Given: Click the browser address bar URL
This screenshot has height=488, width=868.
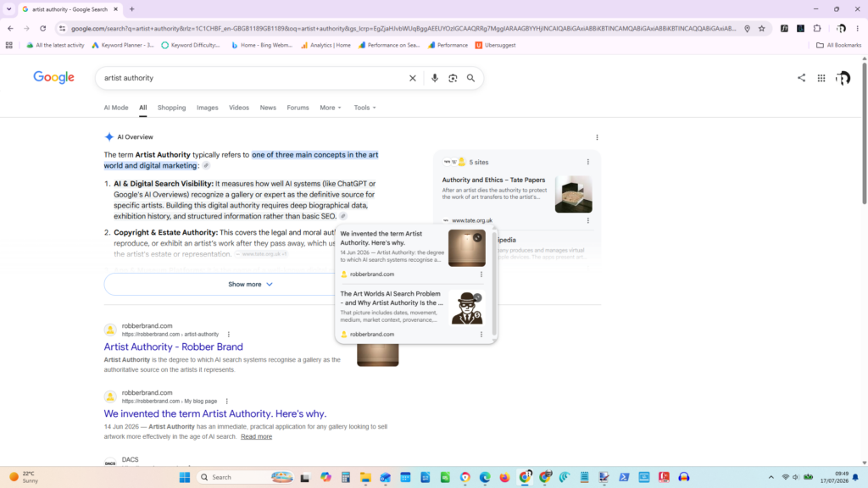Looking at the screenshot, I should pos(403,28).
